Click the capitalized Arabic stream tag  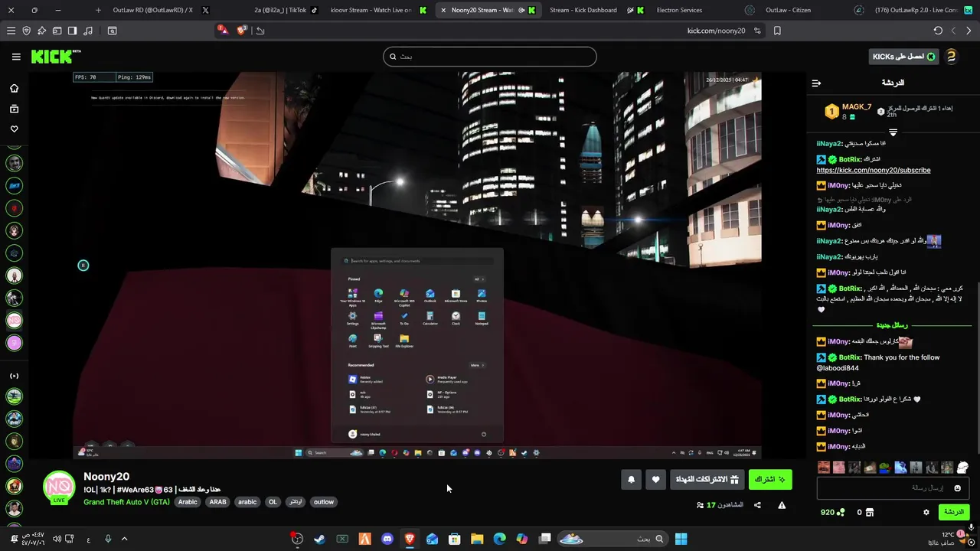click(188, 502)
